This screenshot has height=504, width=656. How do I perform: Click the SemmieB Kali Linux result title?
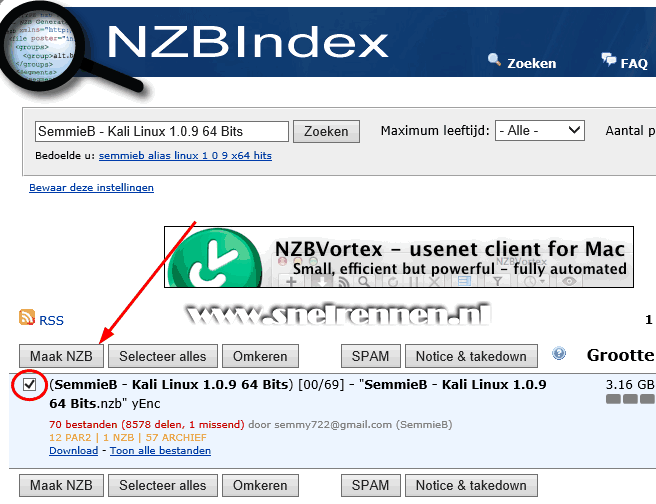coord(298,394)
